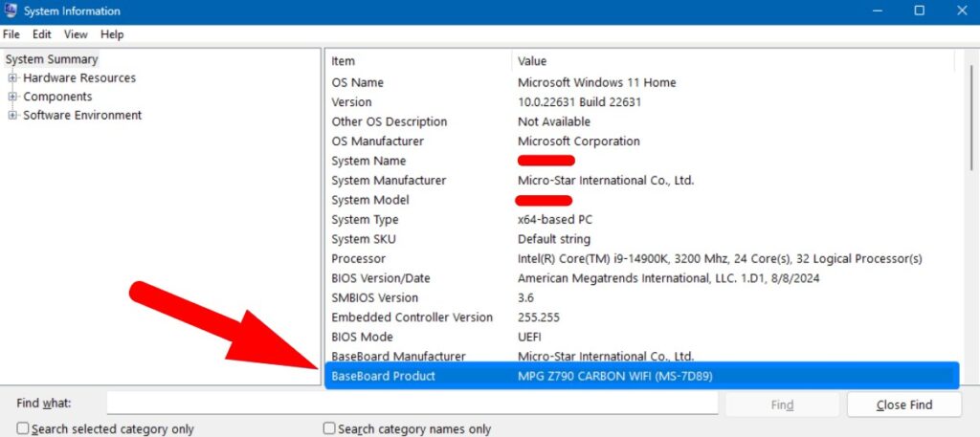Select Software Environment tree item

point(82,116)
